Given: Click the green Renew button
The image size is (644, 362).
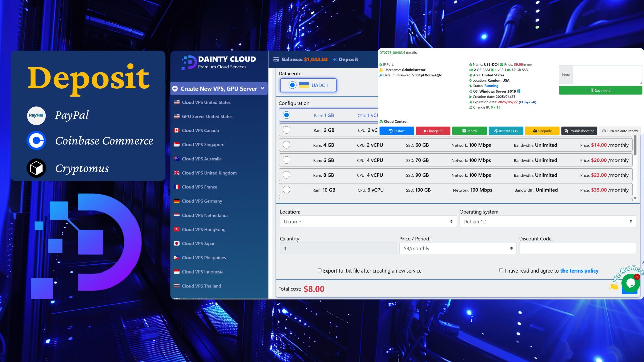Looking at the screenshot, I should pos(470,131).
